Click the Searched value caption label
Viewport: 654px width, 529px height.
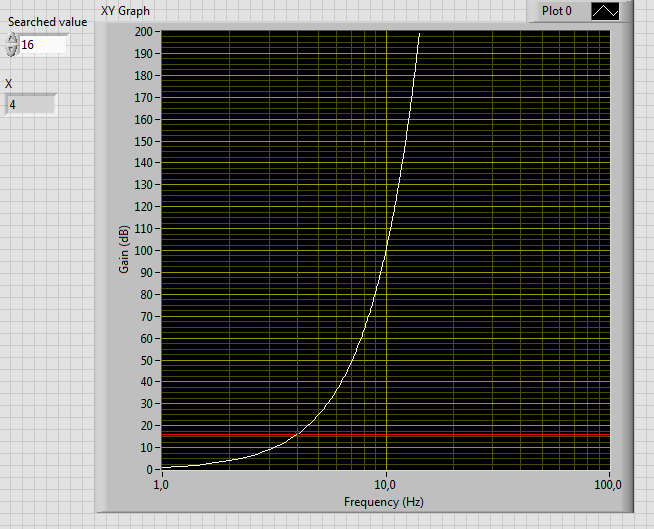pyautogui.click(x=48, y=22)
